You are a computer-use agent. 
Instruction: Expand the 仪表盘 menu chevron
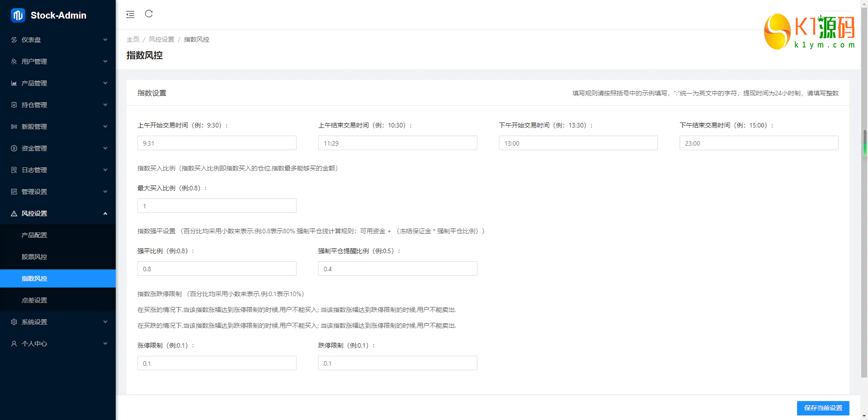(105, 40)
